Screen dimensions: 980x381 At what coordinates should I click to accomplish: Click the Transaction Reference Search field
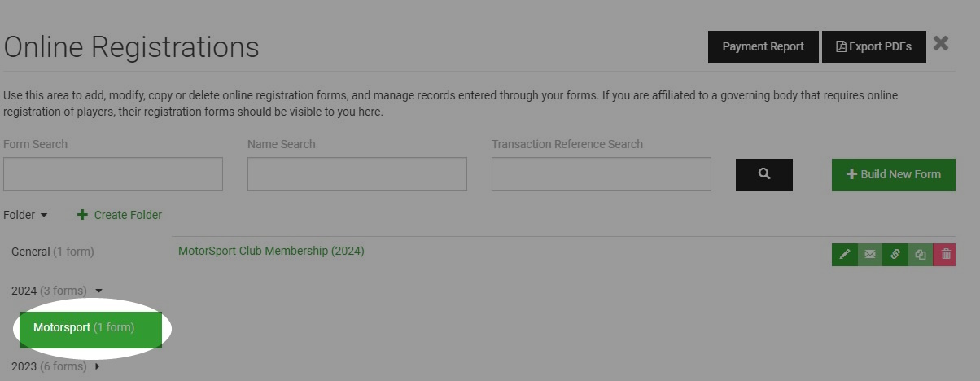click(x=602, y=174)
